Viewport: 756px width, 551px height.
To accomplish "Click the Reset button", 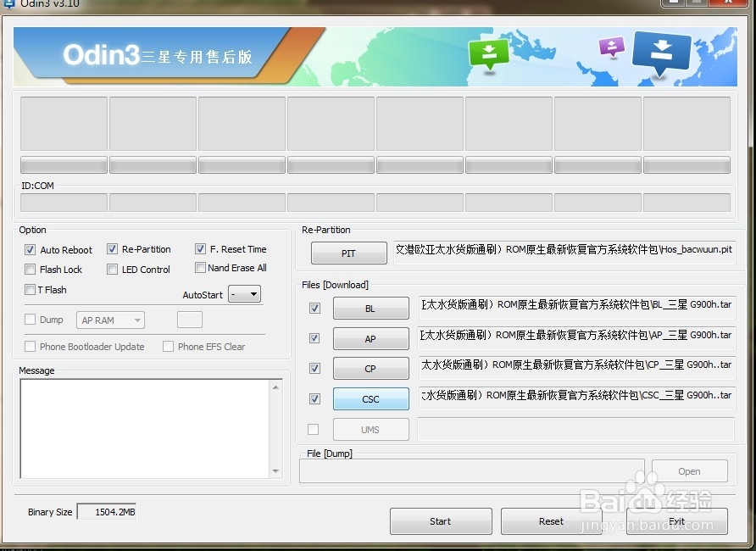I will click(x=551, y=521).
